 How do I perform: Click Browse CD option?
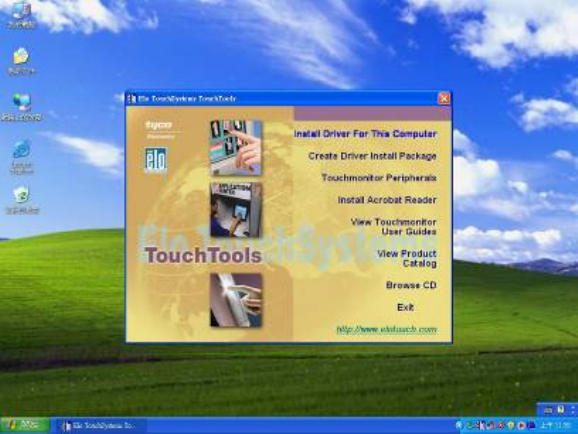tap(411, 285)
